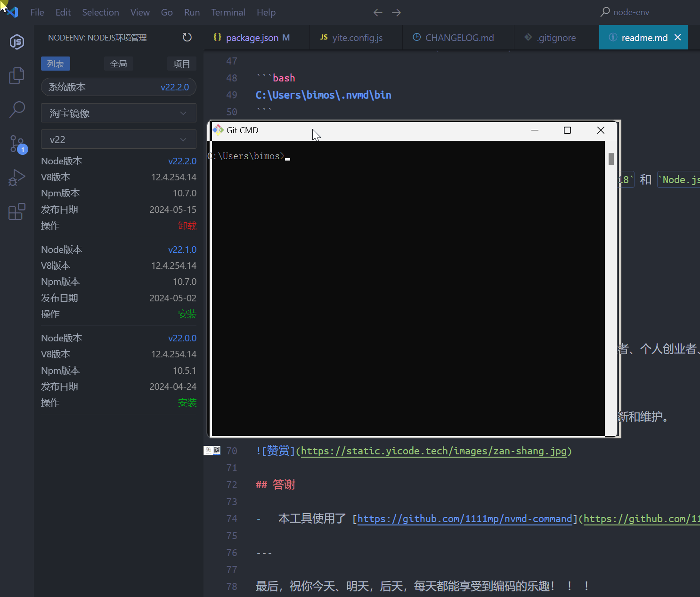Viewport: 700px width, 597px height.
Task: Click the 答谢 heading on line 72
Action: (x=284, y=484)
